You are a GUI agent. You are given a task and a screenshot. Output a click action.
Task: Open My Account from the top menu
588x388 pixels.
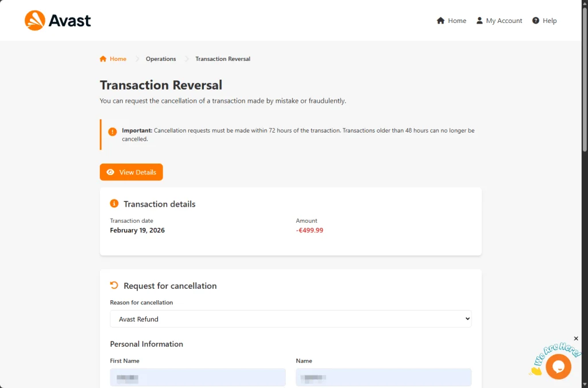504,21
